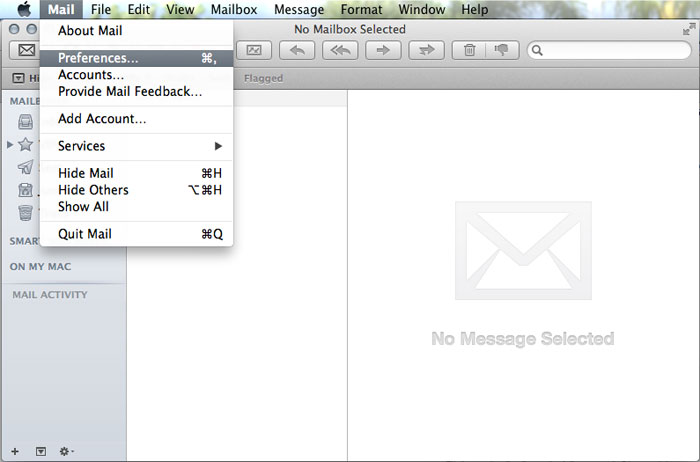Open the Edit menu

point(138,9)
